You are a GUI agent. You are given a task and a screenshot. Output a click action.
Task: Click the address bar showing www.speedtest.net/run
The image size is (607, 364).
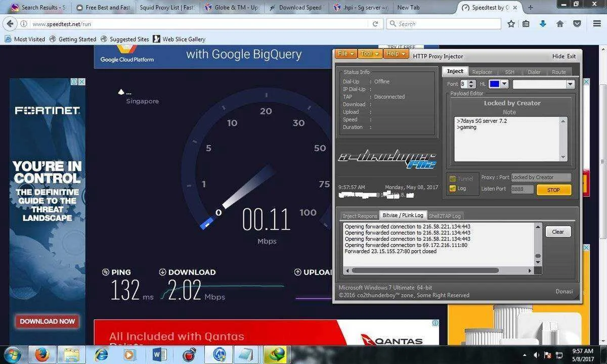[200, 24]
